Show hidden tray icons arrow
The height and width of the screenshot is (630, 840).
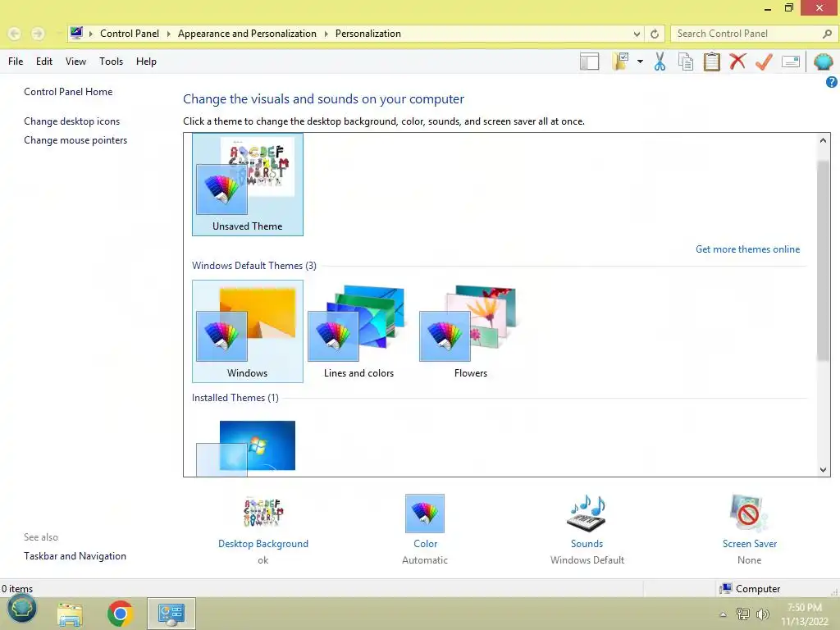(723, 614)
